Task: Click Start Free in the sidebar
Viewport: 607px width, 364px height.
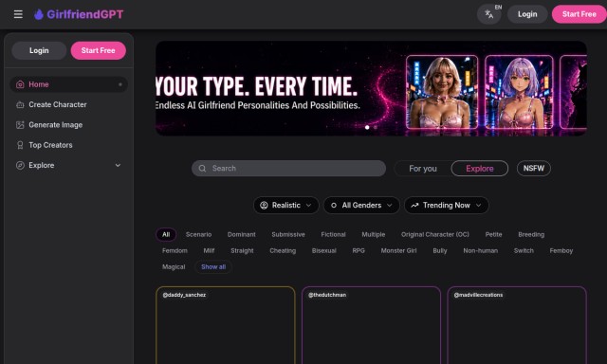Action: 98,50
